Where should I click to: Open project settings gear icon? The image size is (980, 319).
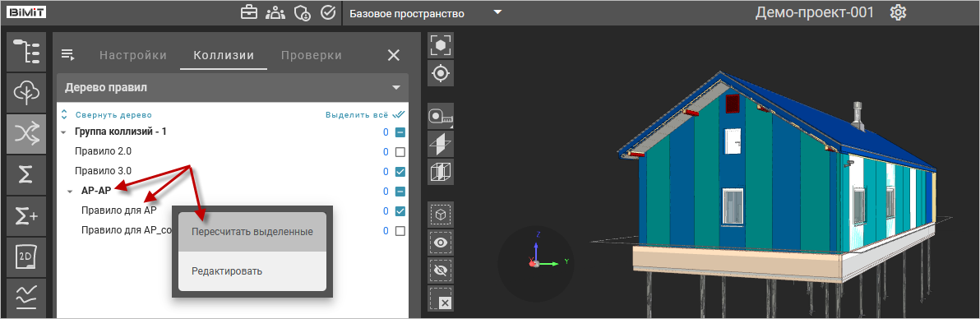(x=898, y=12)
